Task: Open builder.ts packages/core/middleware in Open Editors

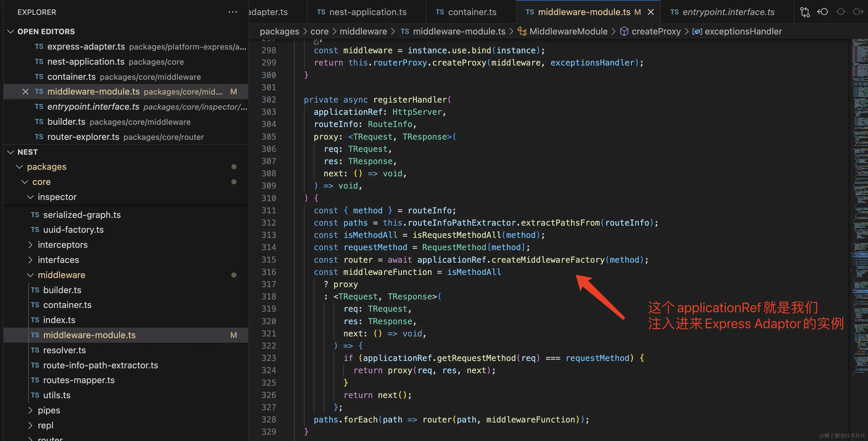Action: [126, 122]
